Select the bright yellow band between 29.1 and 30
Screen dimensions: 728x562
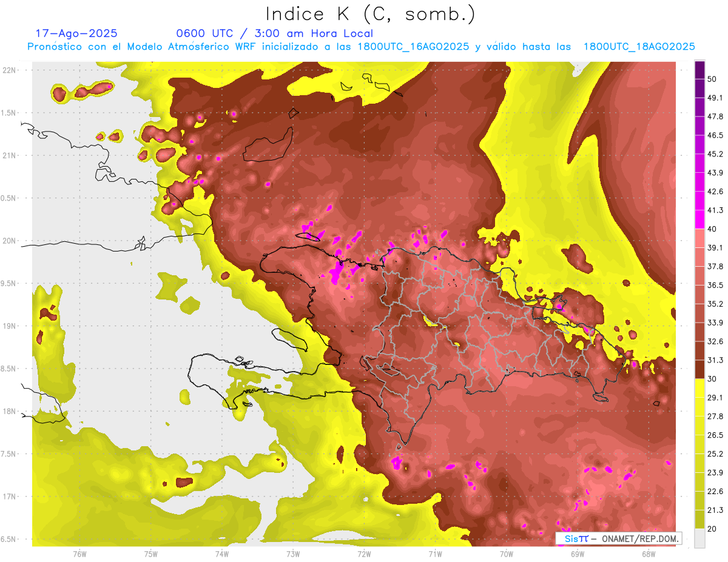point(699,388)
